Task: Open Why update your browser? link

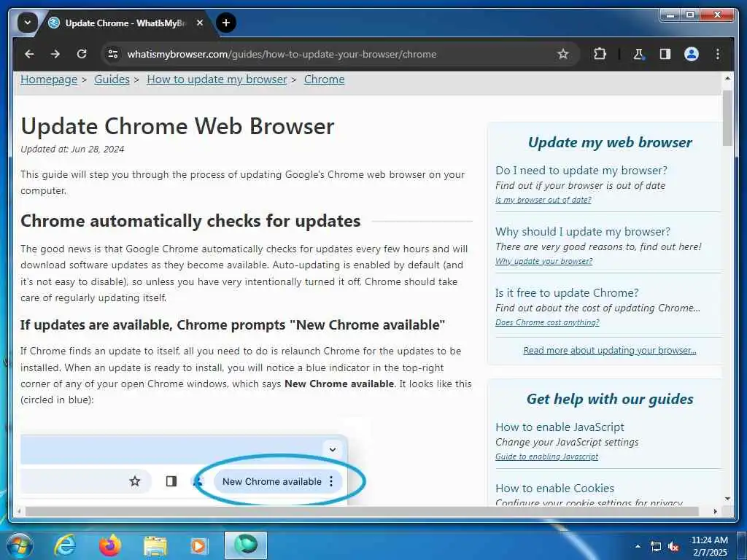Action: point(543,261)
